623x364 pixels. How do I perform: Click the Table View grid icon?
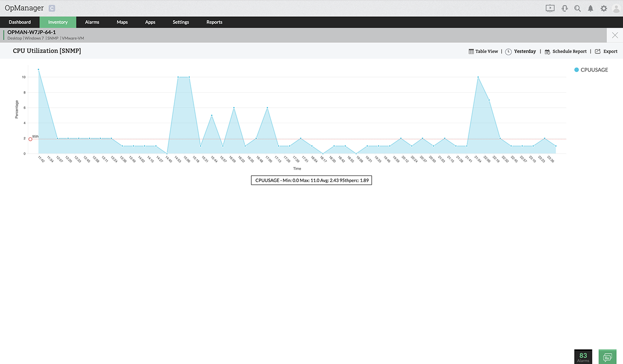471,52
